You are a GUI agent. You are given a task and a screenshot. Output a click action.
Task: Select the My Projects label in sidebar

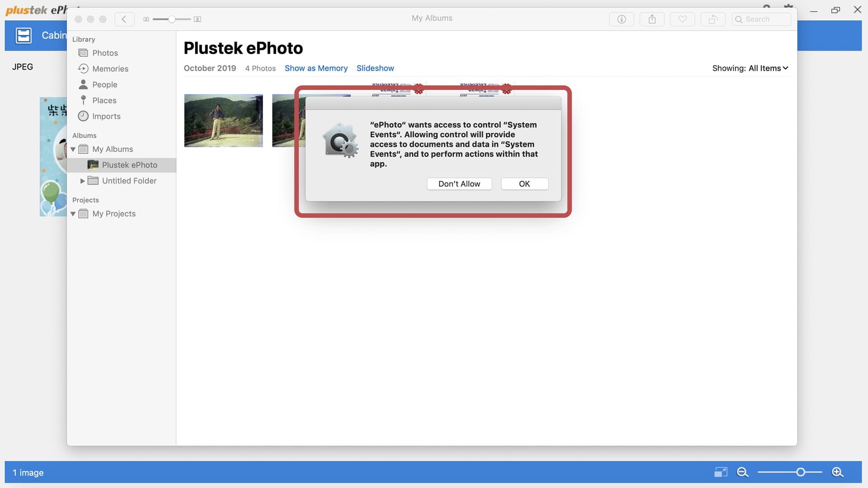coord(114,214)
